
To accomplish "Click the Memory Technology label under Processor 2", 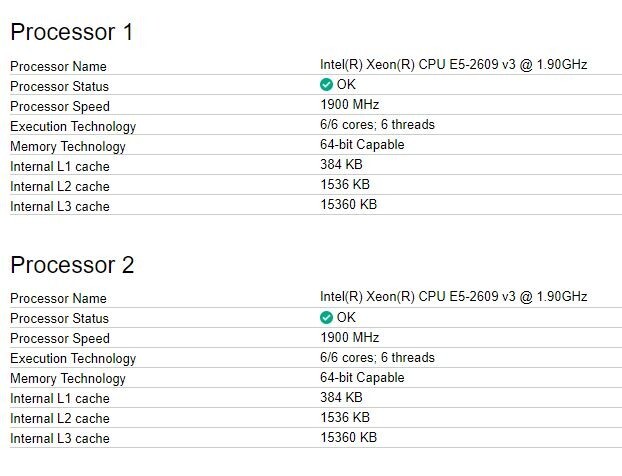I will coord(68,378).
